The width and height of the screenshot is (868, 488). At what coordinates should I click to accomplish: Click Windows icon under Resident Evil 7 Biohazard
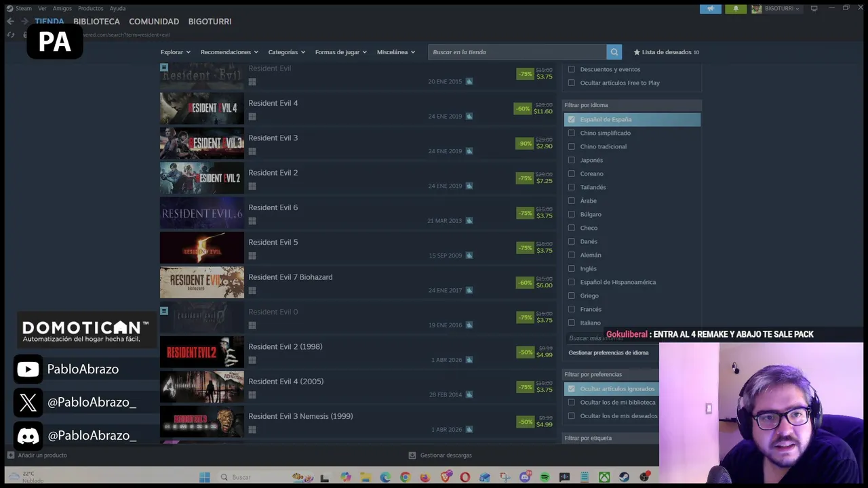click(x=252, y=291)
